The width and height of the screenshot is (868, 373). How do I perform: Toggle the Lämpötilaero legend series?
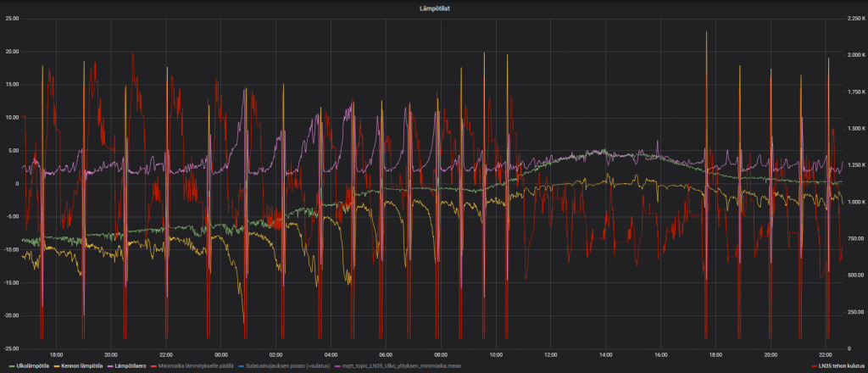coord(131,366)
